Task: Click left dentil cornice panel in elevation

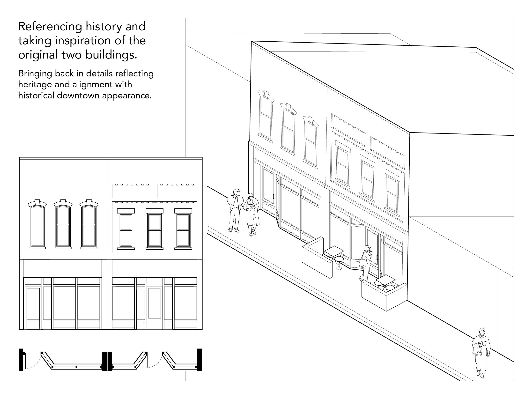Action: click(x=132, y=191)
